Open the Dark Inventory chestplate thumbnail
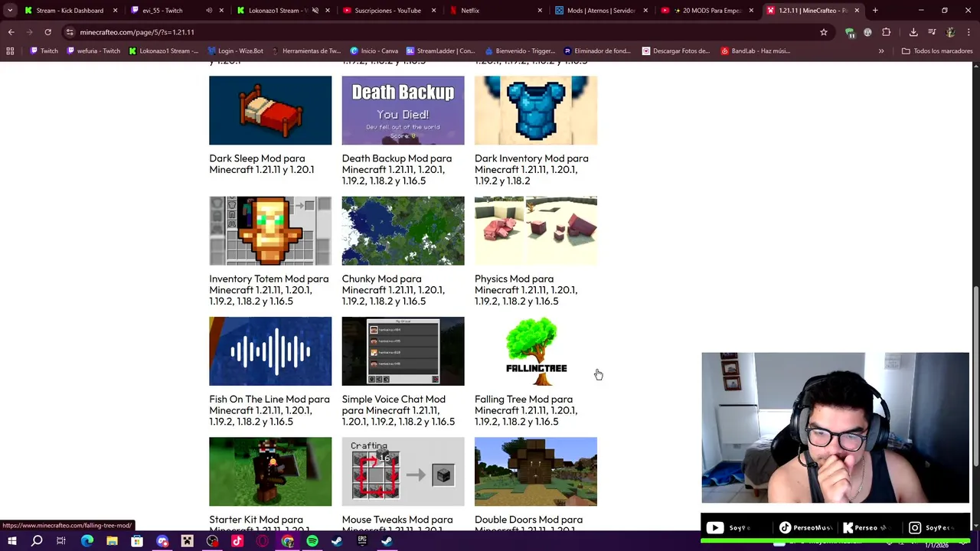The height and width of the screenshot is (551, 980). tap(536, 110)
